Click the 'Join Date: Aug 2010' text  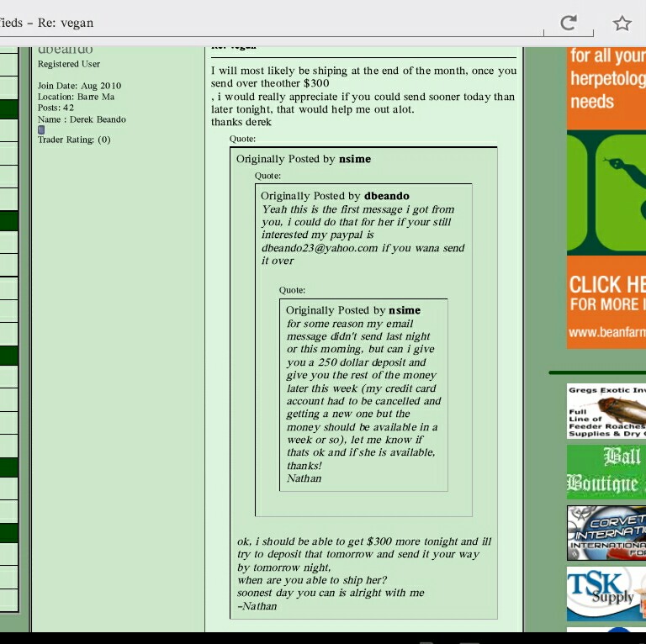(80, 86)
